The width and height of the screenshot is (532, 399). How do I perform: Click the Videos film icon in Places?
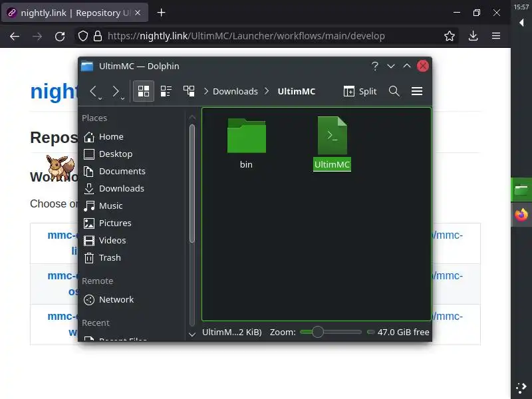pos(89,241)
